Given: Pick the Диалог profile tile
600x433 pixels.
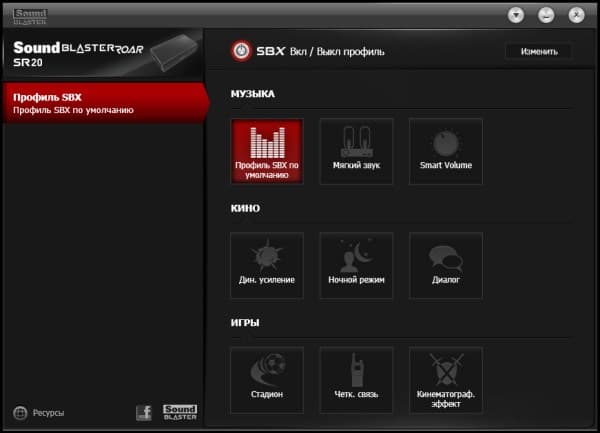Looking at the screenshot, I should point(446,265).
